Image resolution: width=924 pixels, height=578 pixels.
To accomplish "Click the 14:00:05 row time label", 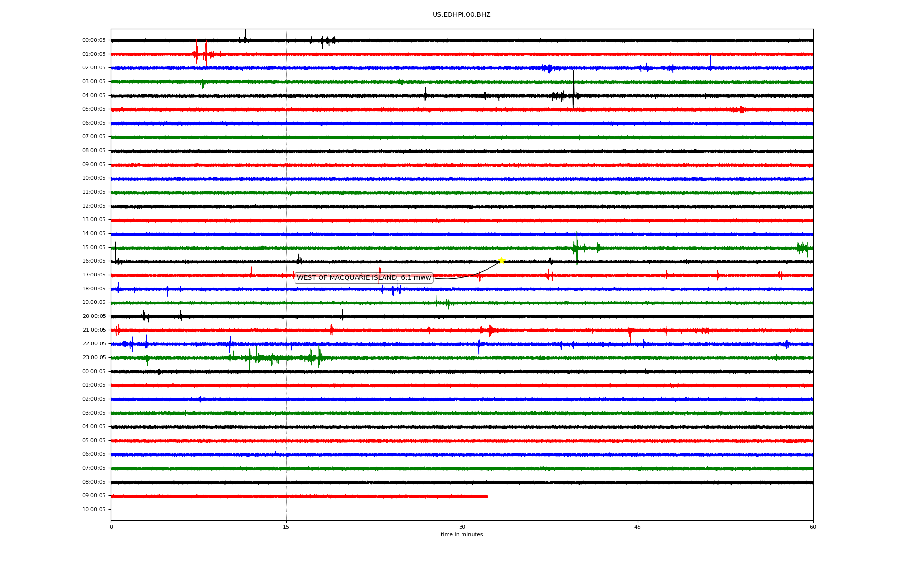I will pos(94,234).
